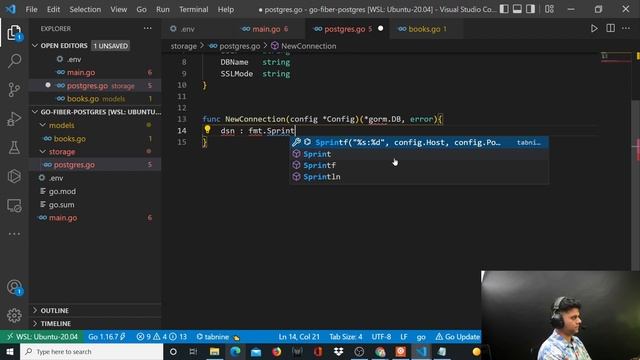Click unsaved dot on postgres.go tab
Viewport: 640px width, 360px height.
tap(380, 29)
